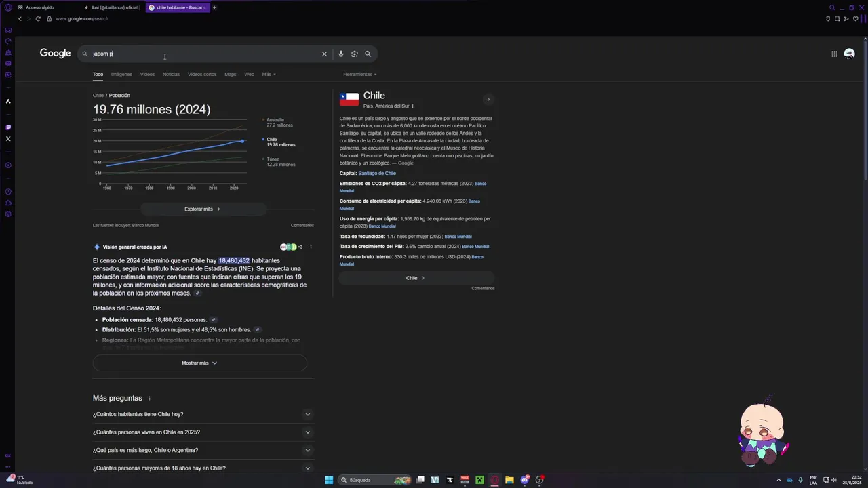Click the address bar URL www.google.com/search
Screen dimensions: 868x488
point(82,19)
